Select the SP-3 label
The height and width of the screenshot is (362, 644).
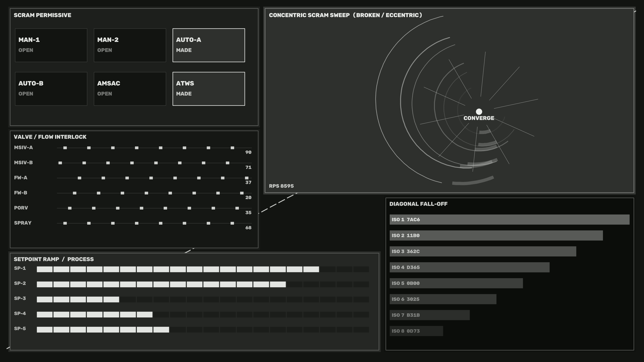pos(20,298)
